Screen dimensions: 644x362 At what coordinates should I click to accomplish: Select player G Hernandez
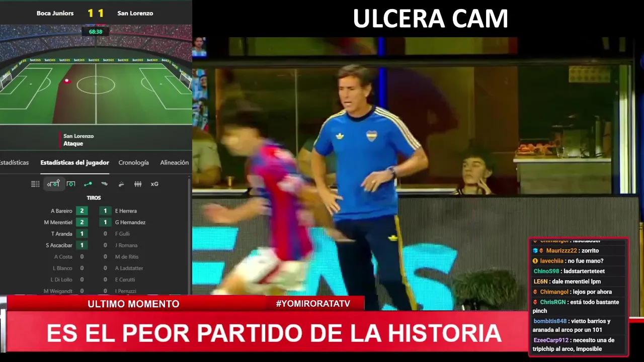pyautogui.click(x=130, y=222)
